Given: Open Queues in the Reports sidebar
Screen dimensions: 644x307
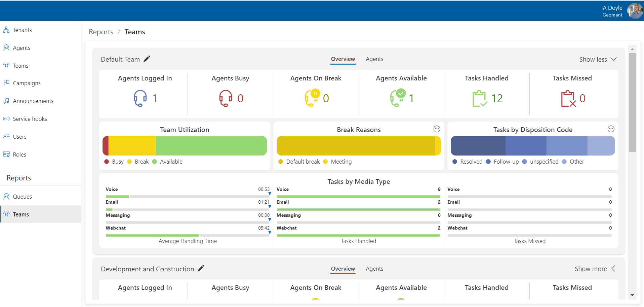Looking at the screenshot, I should (22, 197).
